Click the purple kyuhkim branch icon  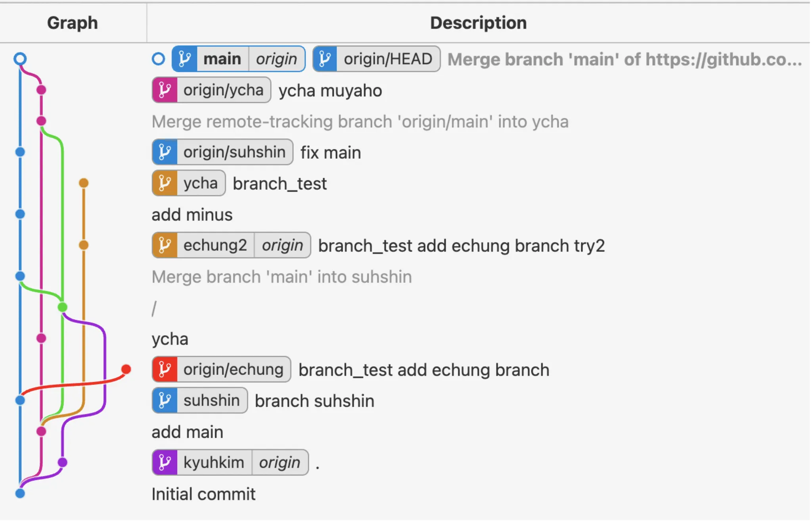[165, 462]
